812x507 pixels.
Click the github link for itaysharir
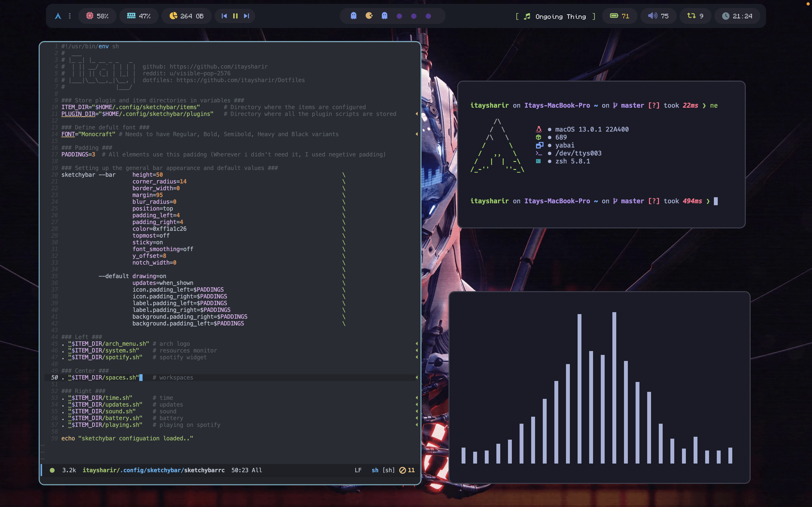(218, 66)
